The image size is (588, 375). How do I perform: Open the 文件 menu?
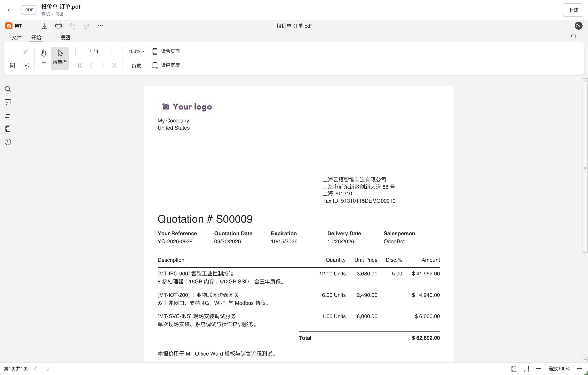pos(17,38)
